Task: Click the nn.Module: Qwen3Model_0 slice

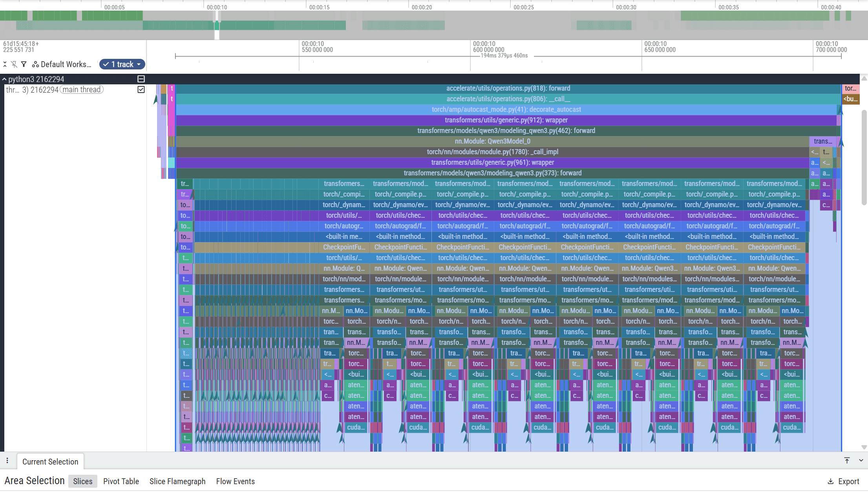Action: (492, 141)
